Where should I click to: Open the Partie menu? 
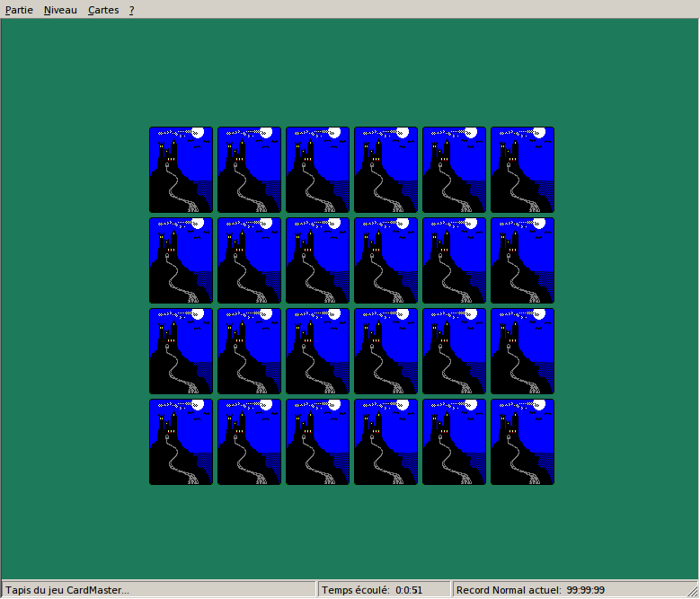(19, 10)
